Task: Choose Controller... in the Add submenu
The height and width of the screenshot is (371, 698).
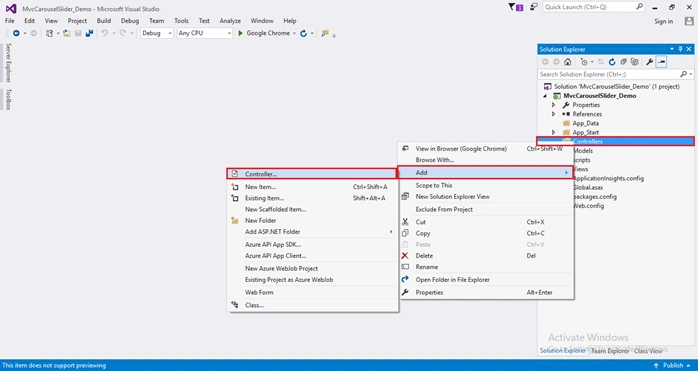Action: click(x=311, y=174)
